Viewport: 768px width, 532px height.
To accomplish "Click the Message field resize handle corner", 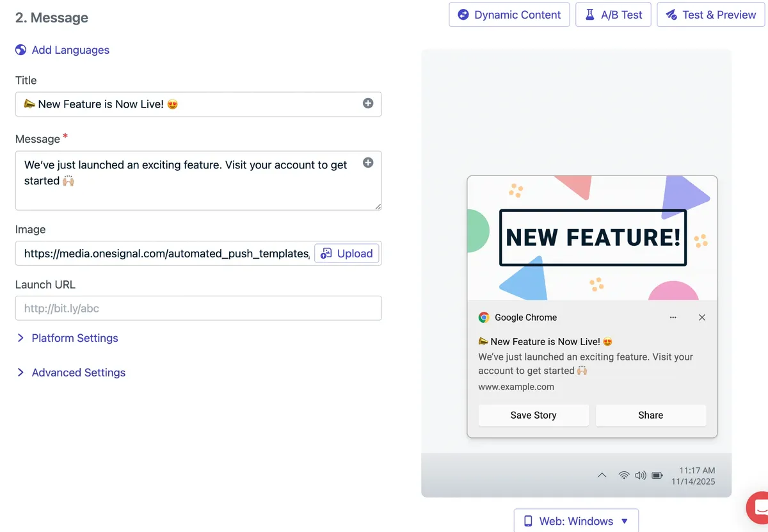I will pyautogui.click(x=378, y=206).
